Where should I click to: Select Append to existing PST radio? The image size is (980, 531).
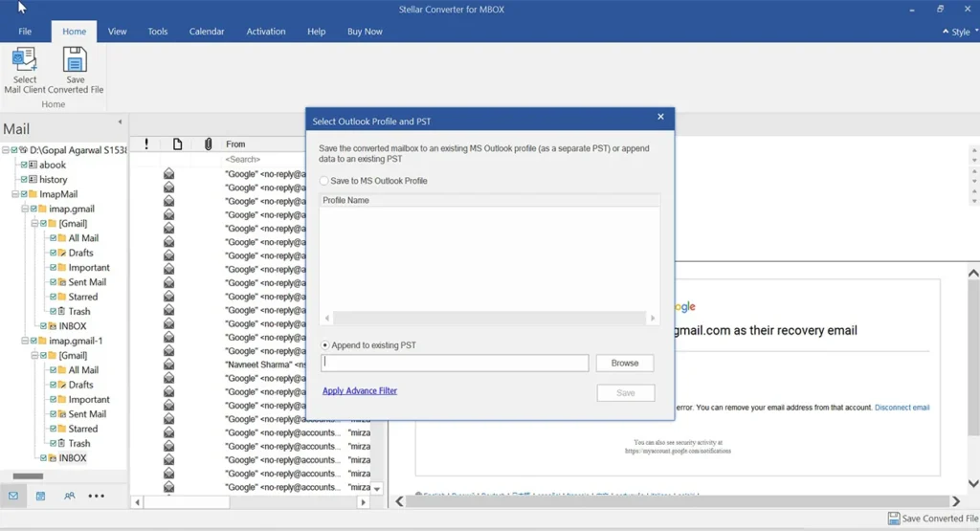click(x=325, y=344)
